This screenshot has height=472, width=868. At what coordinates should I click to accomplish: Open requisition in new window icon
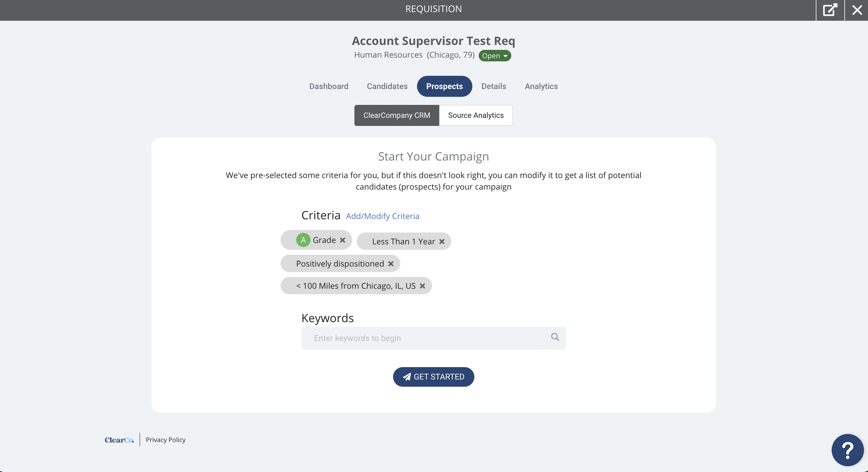point(830,10)
